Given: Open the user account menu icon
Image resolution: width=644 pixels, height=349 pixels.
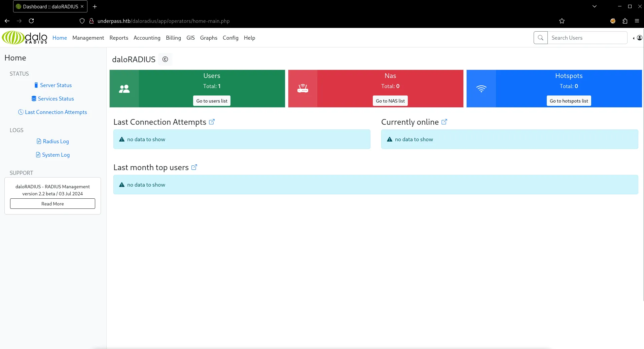Looking at the screenshot, I should [x=639, y=38].
